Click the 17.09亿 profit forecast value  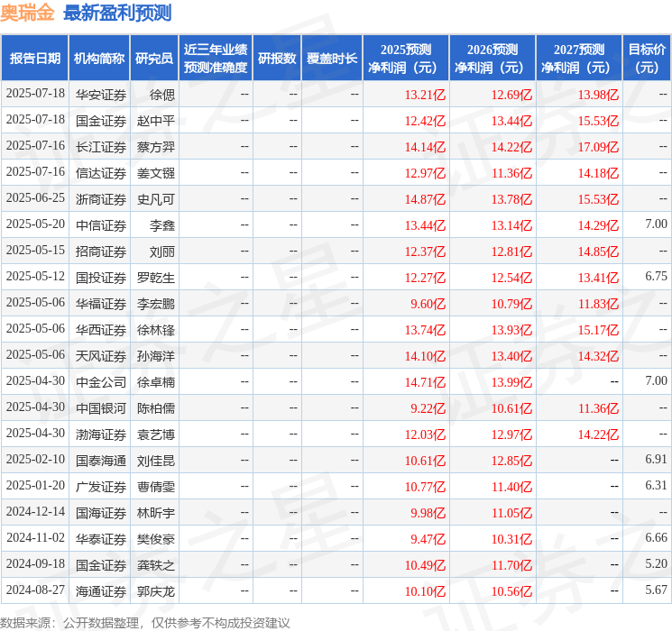point(598,146)
